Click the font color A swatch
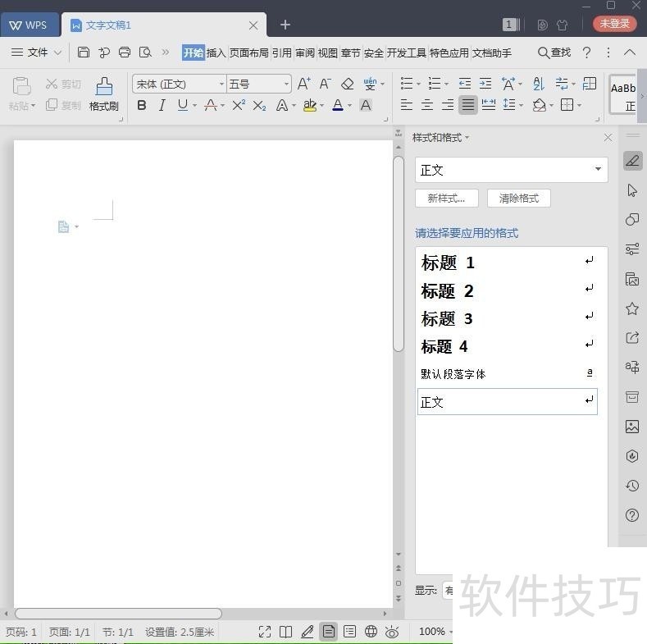Screen dimensions: 647x644 337,105
